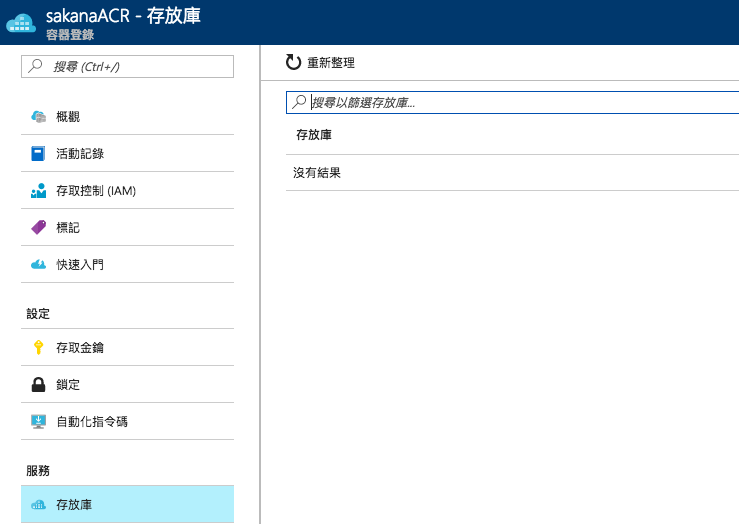Open the 概觀 menu item
739x524 pixels.
click(x=127, y=116)
